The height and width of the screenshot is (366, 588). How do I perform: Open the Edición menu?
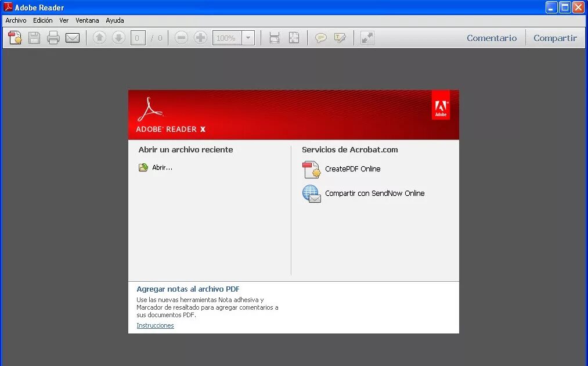pos(43,21)
